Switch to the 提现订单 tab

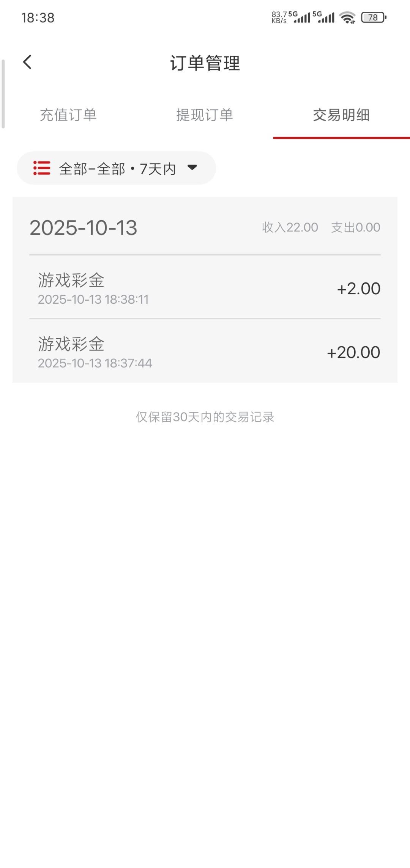coord(205,115)
